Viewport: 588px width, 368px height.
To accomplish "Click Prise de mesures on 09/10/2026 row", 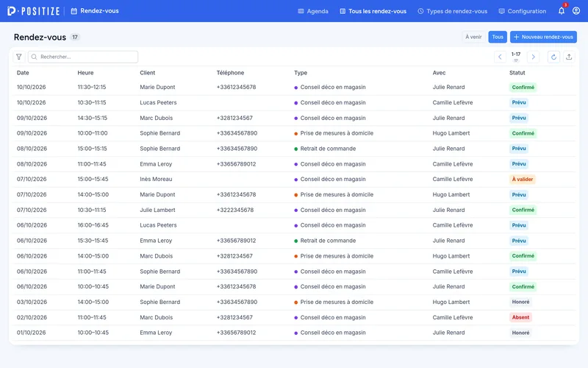I will [337, 133].
